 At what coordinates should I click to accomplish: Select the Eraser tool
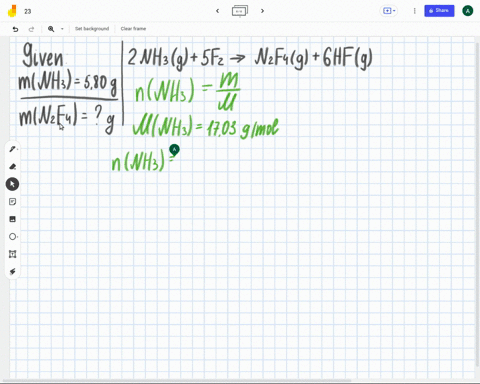pyautogui.click(x=12, y=166)
